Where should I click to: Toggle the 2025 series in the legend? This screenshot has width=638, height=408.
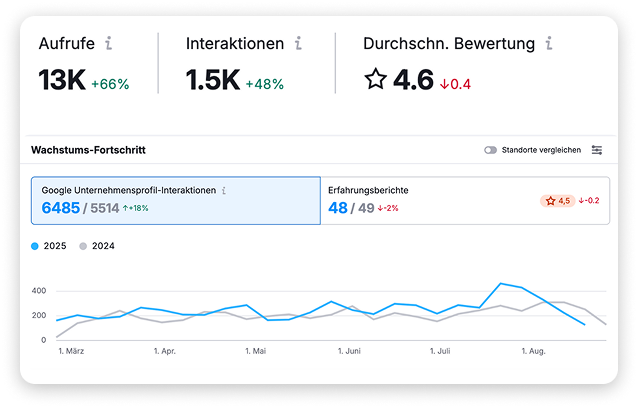coord(50,245)
